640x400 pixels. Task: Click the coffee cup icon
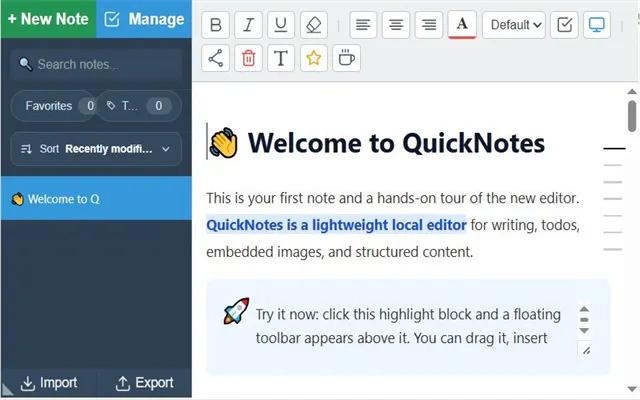coord(347,58)
